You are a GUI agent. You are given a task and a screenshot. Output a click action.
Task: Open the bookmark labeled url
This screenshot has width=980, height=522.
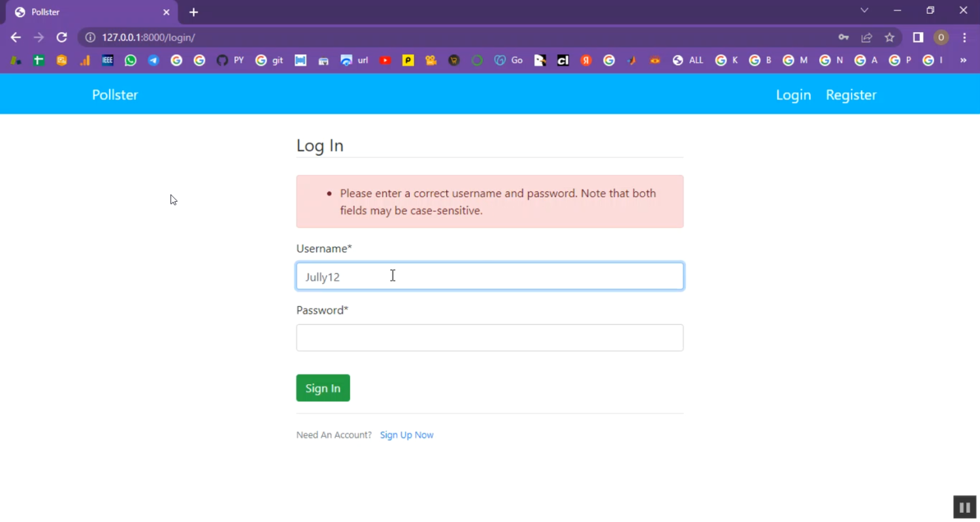tap(354, 60)
